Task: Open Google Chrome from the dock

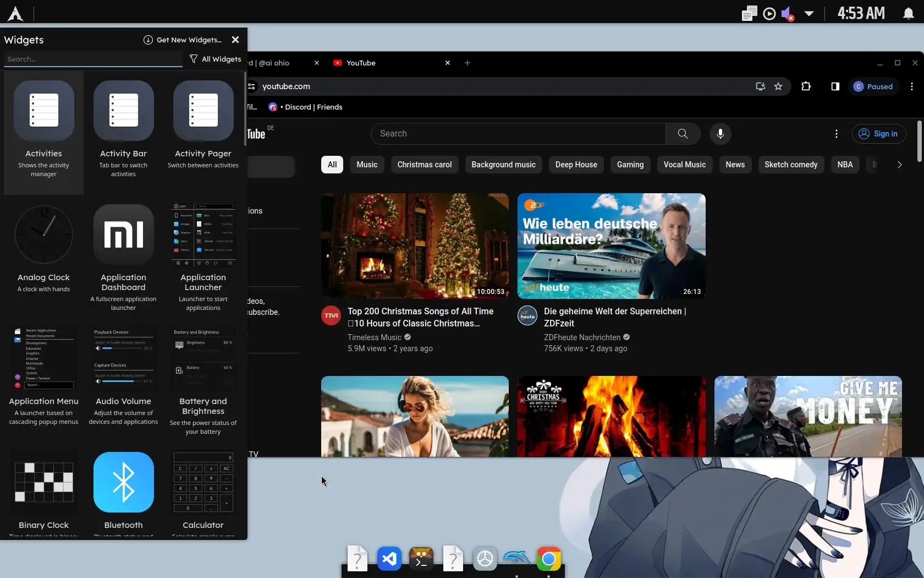Action: [548, 559]
